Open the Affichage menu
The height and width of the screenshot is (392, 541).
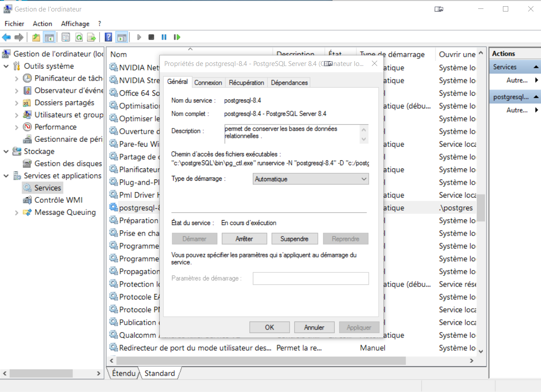(x=75, y=23)
